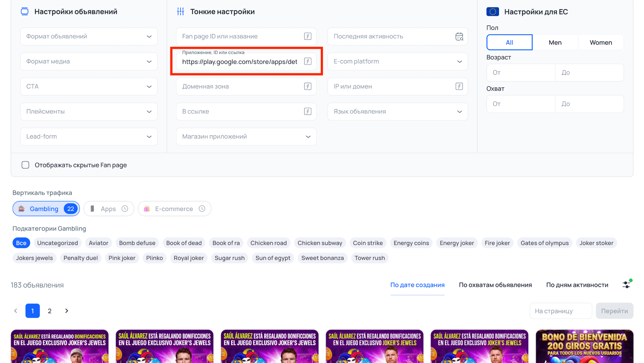The height and width of the screenshot is (363, 644).
Task: Open sort settings sliders icon
Action: coord(627,284)
